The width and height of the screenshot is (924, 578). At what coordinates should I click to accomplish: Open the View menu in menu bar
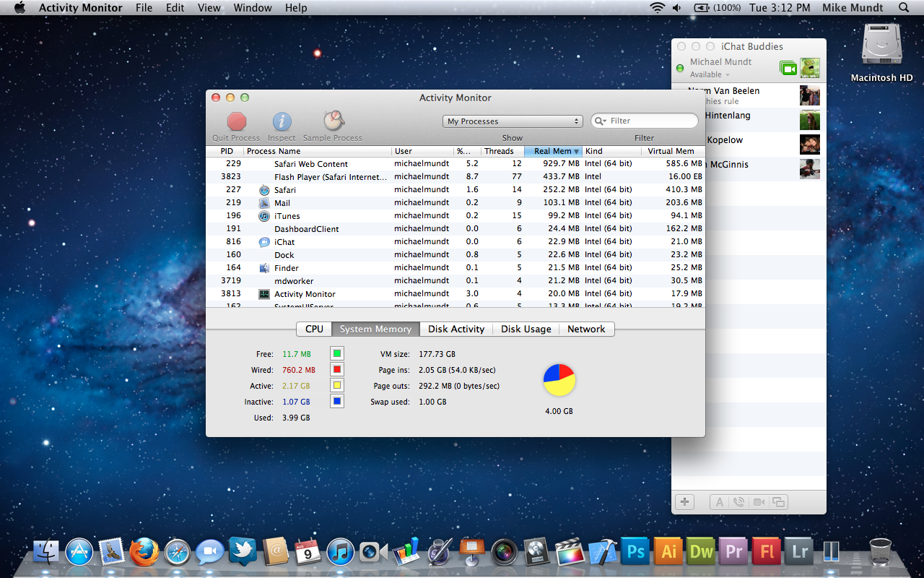click(x=209, y=8)
